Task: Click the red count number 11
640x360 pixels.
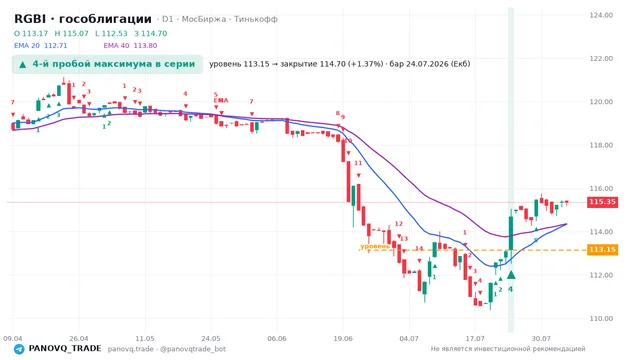Action: (358, 163)
